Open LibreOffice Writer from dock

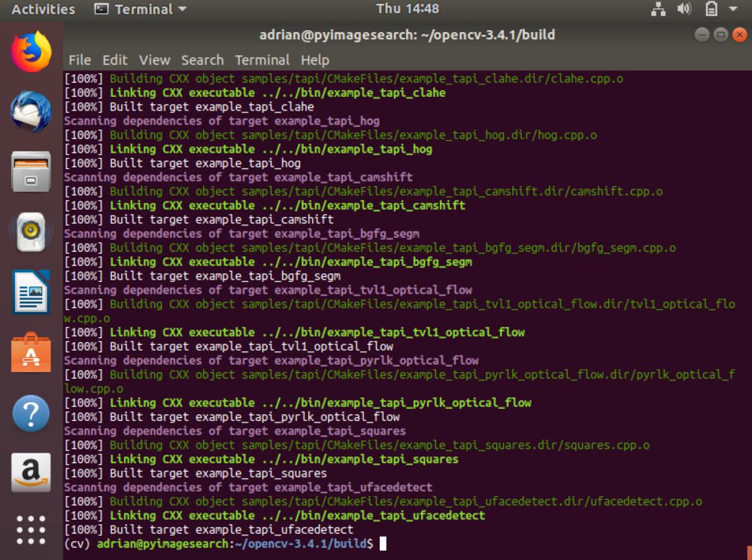pos(31,292)
